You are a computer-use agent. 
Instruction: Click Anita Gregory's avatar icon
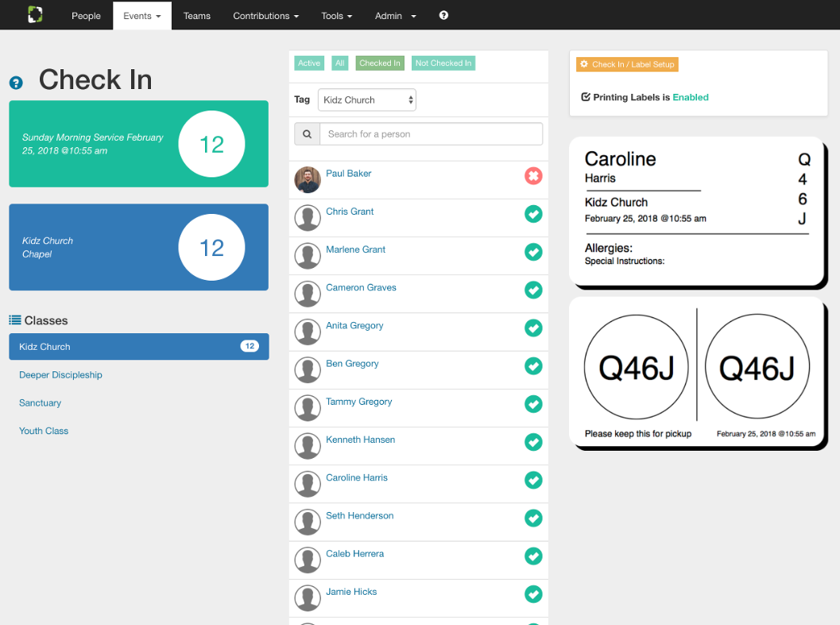308,332
